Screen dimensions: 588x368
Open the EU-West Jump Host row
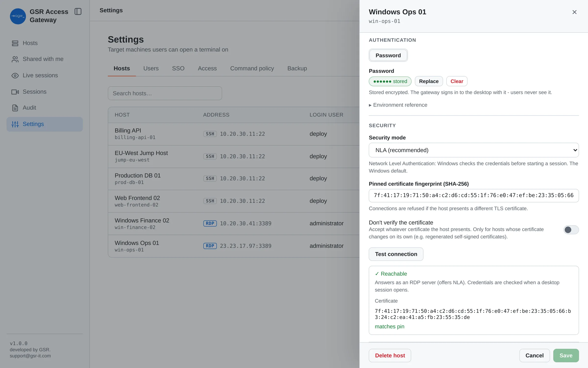click(234, 156)
